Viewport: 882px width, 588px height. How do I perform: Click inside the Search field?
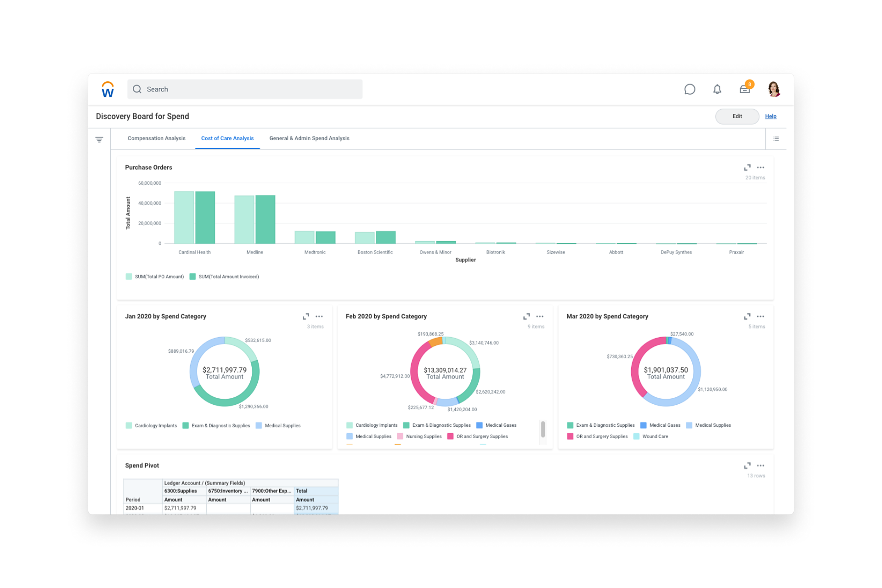tap(244, 89)
